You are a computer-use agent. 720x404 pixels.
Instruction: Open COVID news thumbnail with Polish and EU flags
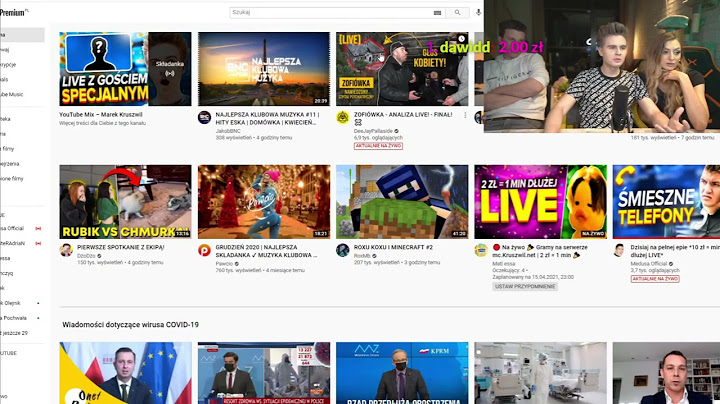point(125,373)
